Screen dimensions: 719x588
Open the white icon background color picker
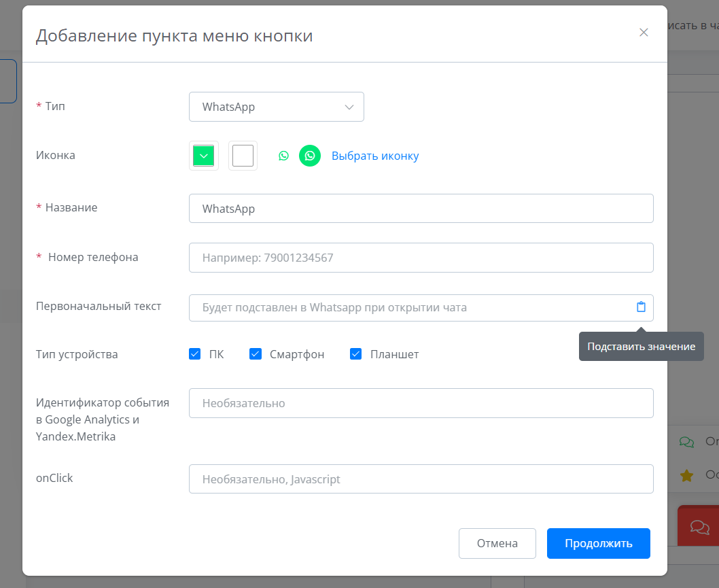[x=243, y=156]
